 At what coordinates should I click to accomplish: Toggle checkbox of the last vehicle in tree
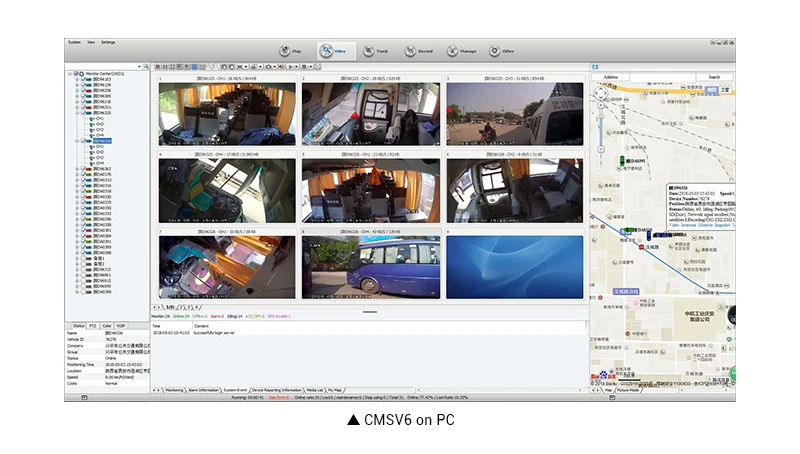pos(83,291)
